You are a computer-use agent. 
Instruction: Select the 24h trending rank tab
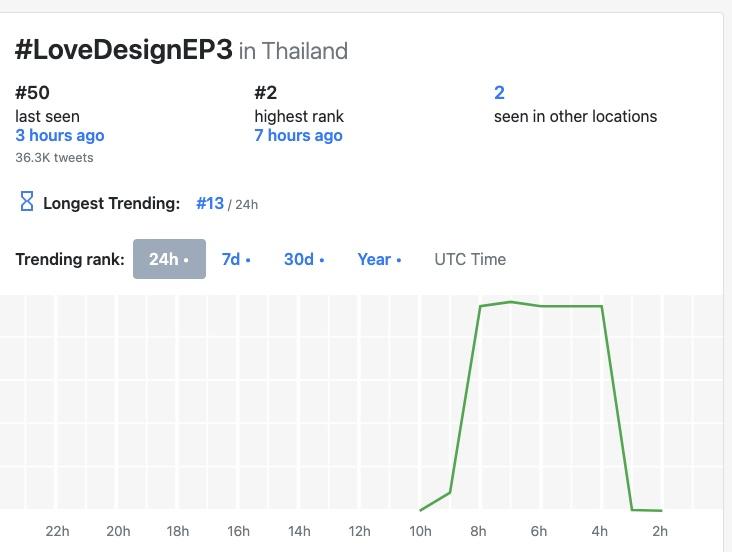click(x=169, y=259)
